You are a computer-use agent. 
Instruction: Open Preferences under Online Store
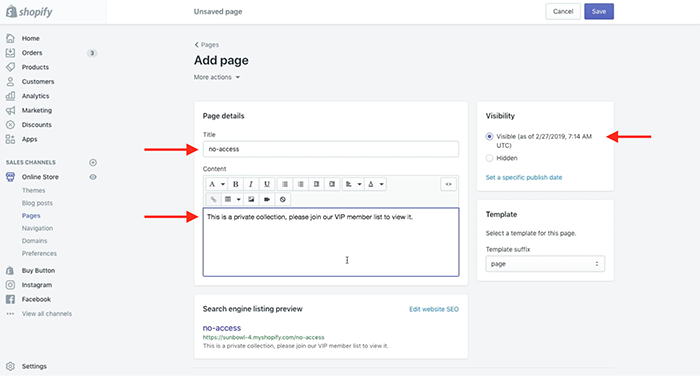coord(39,253)
